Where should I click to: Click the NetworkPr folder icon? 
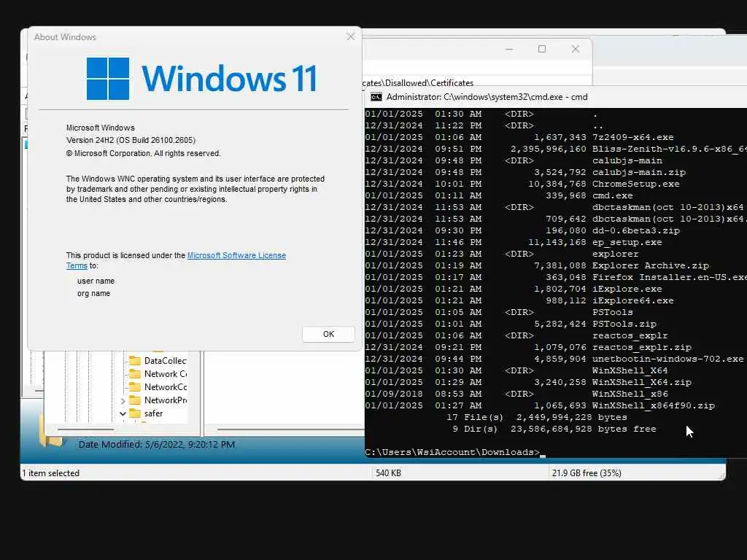tap(135, 400)
